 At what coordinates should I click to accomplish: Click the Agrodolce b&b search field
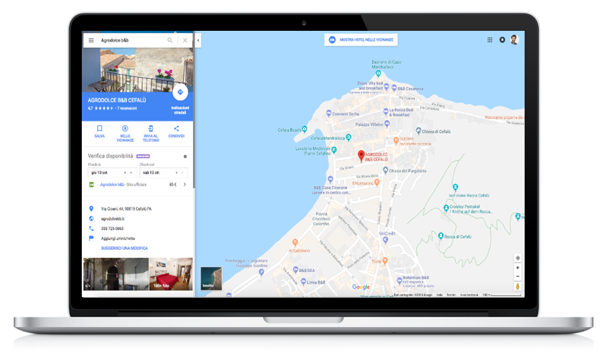[132, 40]
